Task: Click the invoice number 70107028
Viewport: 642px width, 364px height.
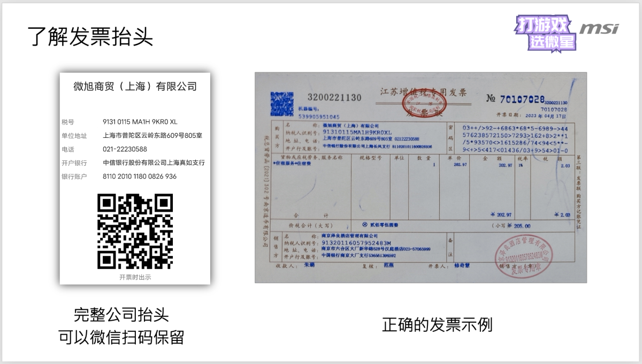Action: [x=522, y=99]
